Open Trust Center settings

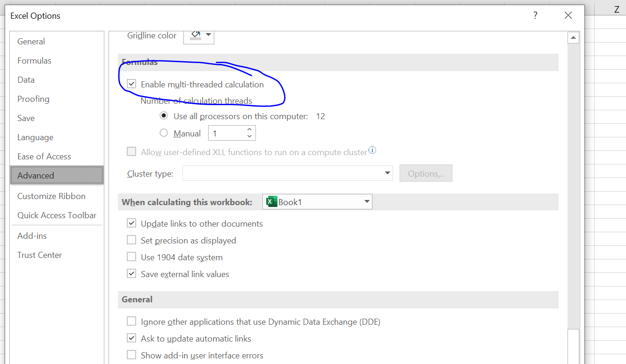[x=39, y=255]
